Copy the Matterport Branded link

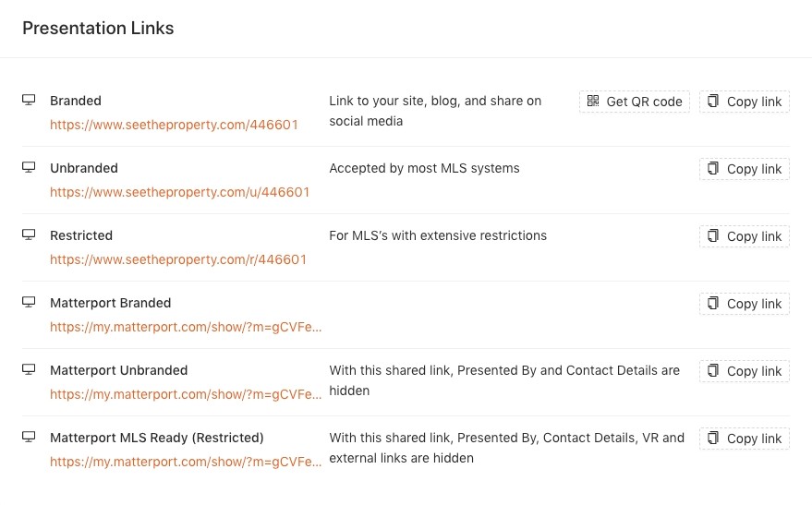745,304
